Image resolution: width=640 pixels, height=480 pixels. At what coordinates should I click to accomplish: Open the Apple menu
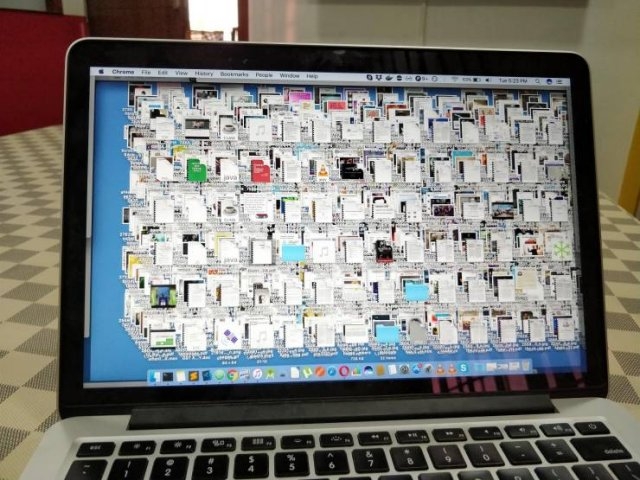tap(101, 72)
